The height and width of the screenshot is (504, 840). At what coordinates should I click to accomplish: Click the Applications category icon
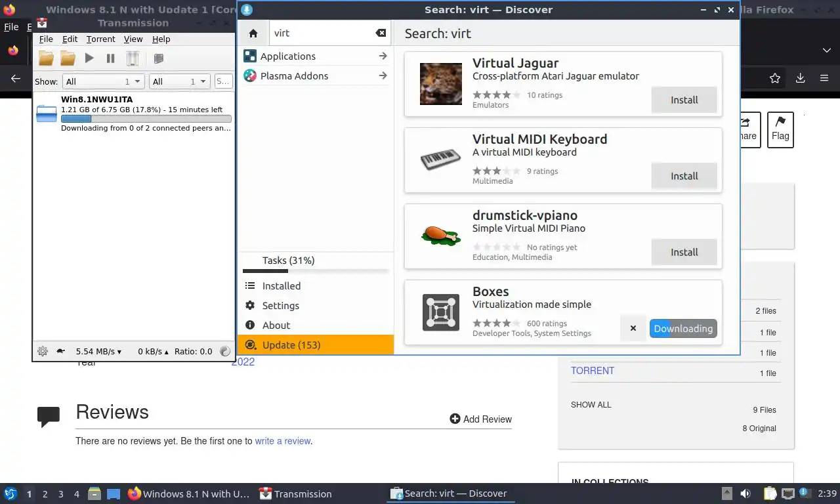coord(250,56)
